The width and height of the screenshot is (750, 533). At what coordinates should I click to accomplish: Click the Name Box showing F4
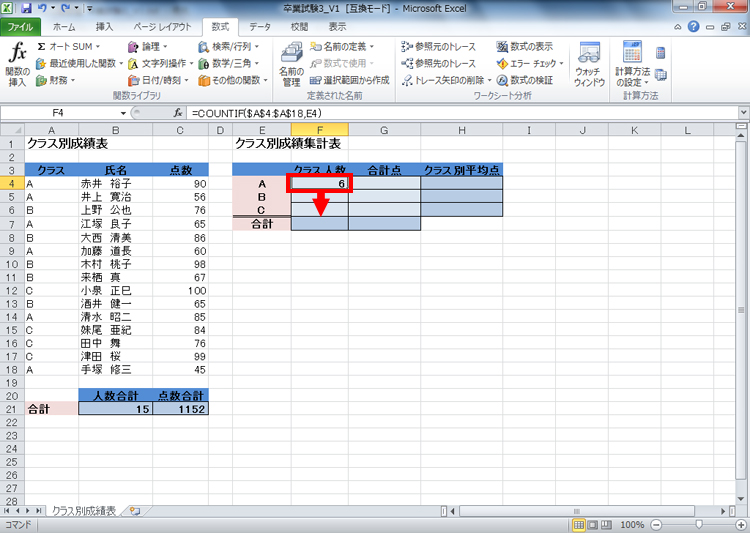(x=58, y=113)
